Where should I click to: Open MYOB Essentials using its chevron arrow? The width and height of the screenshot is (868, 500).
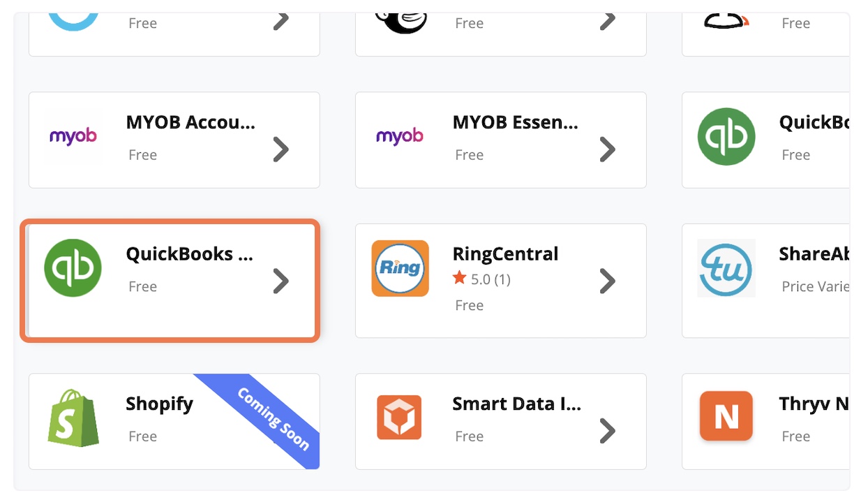coord(607,149)
